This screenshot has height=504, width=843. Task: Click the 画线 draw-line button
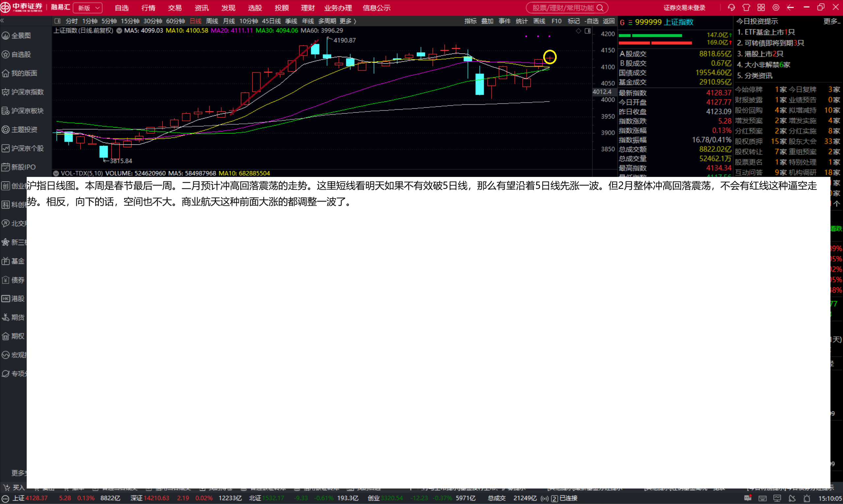[x=539, y=21]
